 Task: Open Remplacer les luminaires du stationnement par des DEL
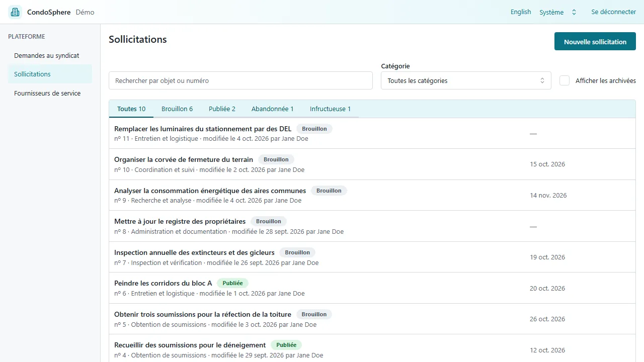(x=203, y=129)
